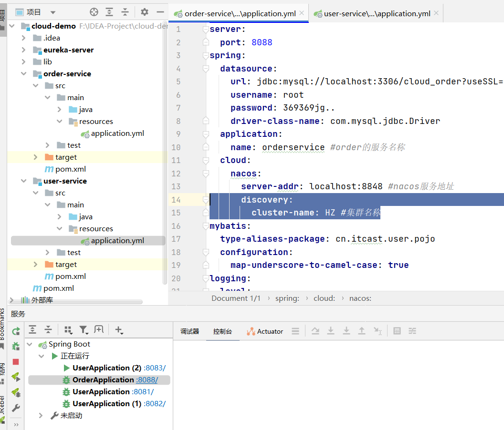504x430 pixels.
Task: Open OrderApplication port 8088 link
Action: tap(147, 380)
